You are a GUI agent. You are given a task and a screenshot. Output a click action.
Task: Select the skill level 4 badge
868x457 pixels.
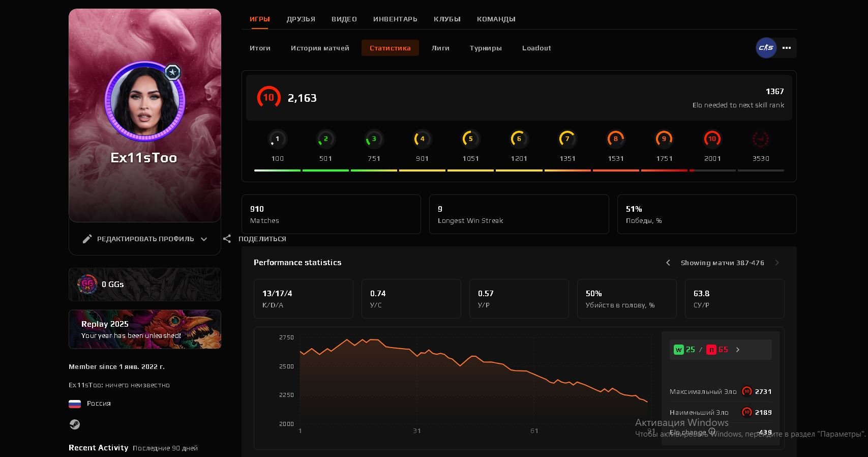(422, 139)
